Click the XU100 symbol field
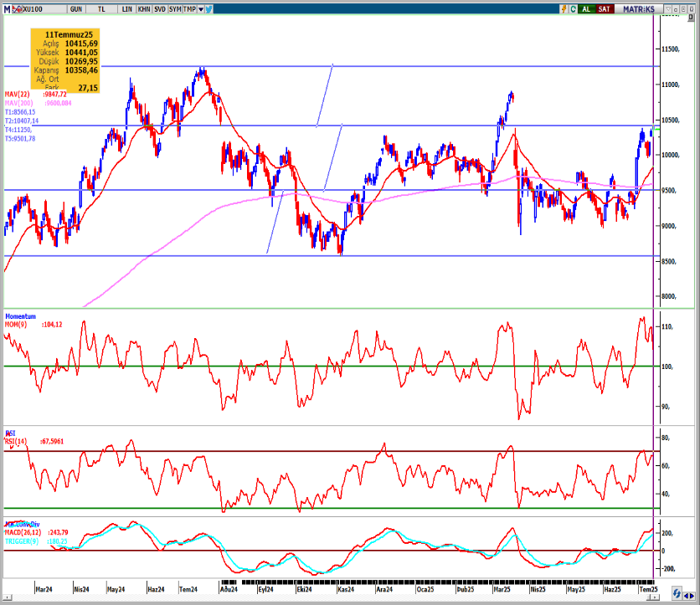 point(43,9)
